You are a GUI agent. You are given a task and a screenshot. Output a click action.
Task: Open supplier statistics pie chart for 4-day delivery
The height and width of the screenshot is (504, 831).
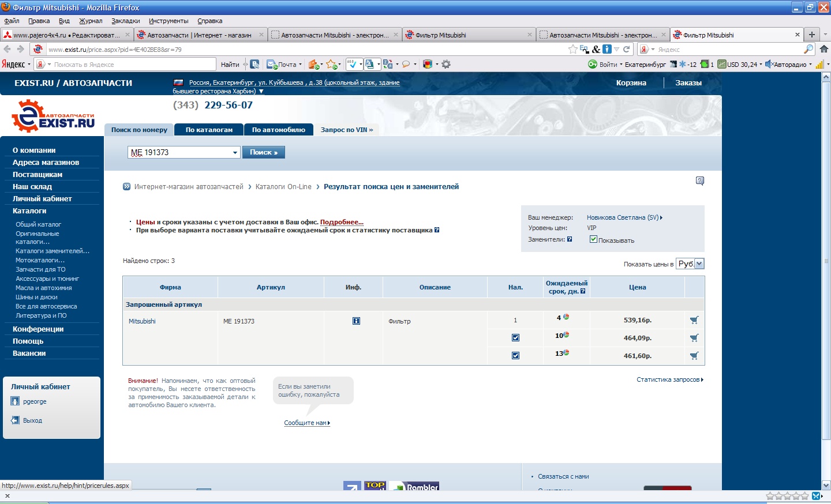coord(566,317)
